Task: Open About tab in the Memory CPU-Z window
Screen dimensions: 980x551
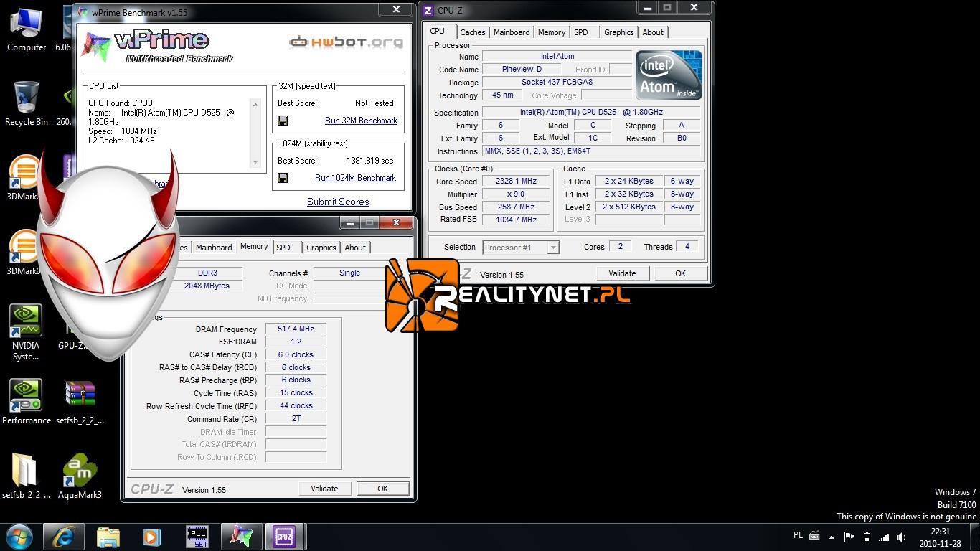Action: click(x=355, y=248)
